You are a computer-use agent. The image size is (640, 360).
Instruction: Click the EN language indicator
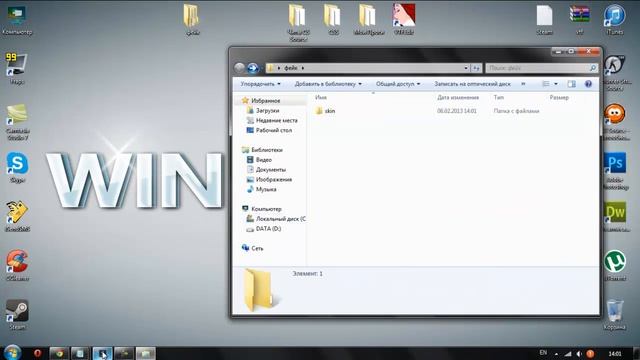(x=543, y=353)
